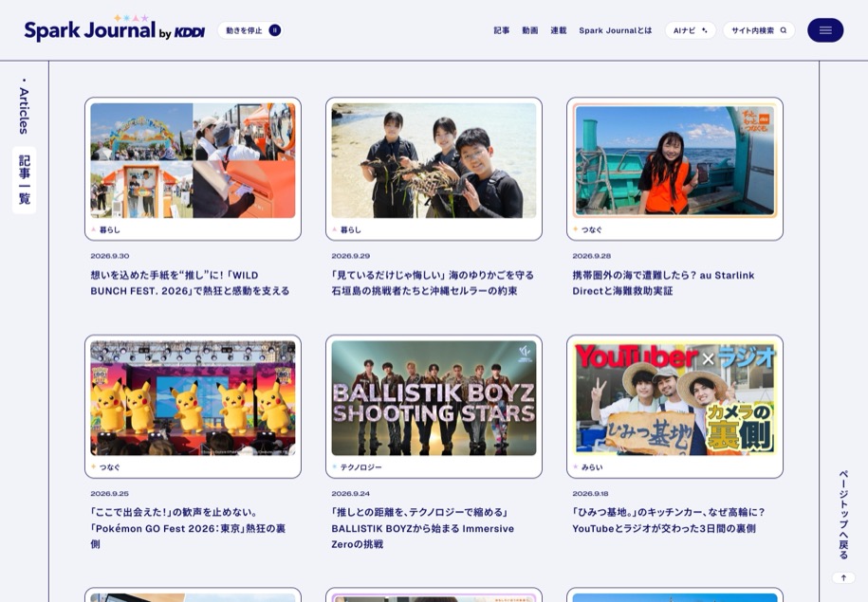This screenshot has height=602, width=868.
Task: Open article 「見ているだけじゃ悔しい」海のゆりかごを守る
Action: pos(433,283)
